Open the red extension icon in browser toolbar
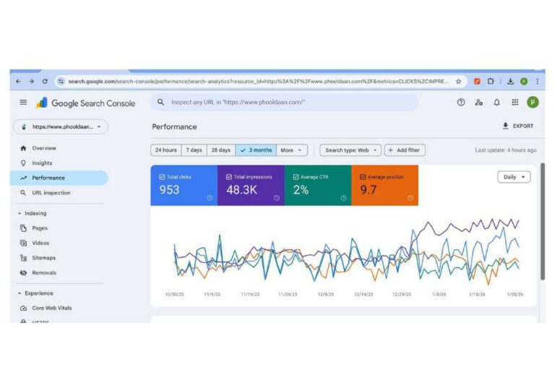 point(477,82)
